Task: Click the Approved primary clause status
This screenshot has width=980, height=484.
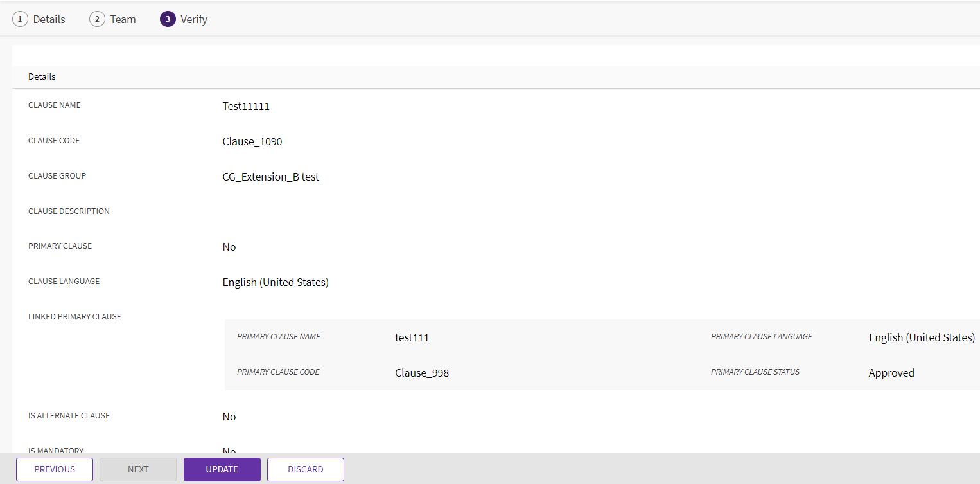Action: (x=891, y=373)
